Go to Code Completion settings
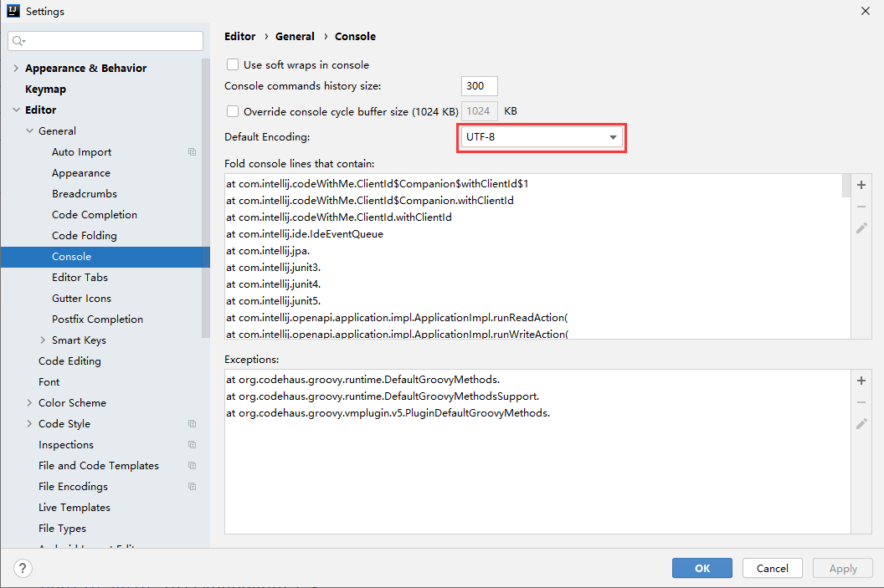This screenshot has height=588, width=884. [95, 215]
